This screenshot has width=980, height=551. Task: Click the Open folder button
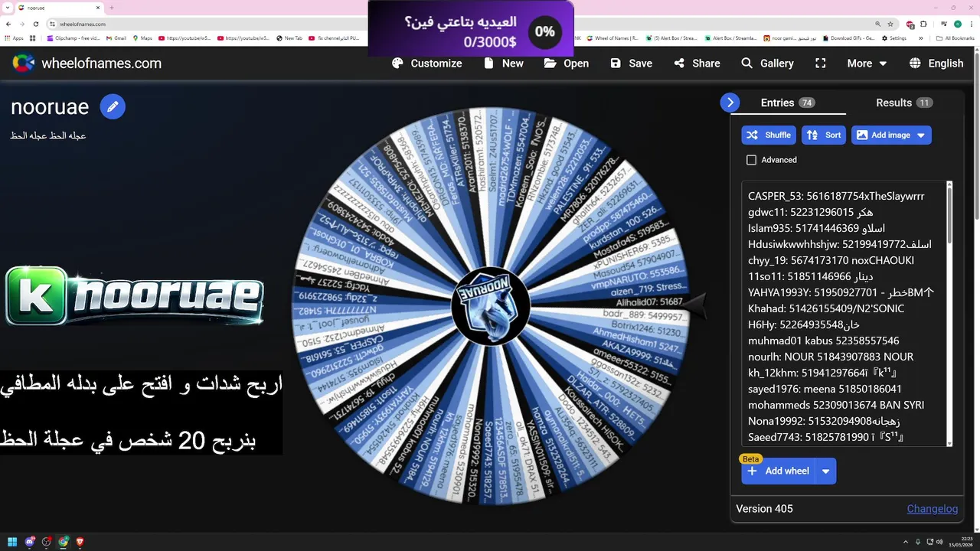tap(567, 64)
